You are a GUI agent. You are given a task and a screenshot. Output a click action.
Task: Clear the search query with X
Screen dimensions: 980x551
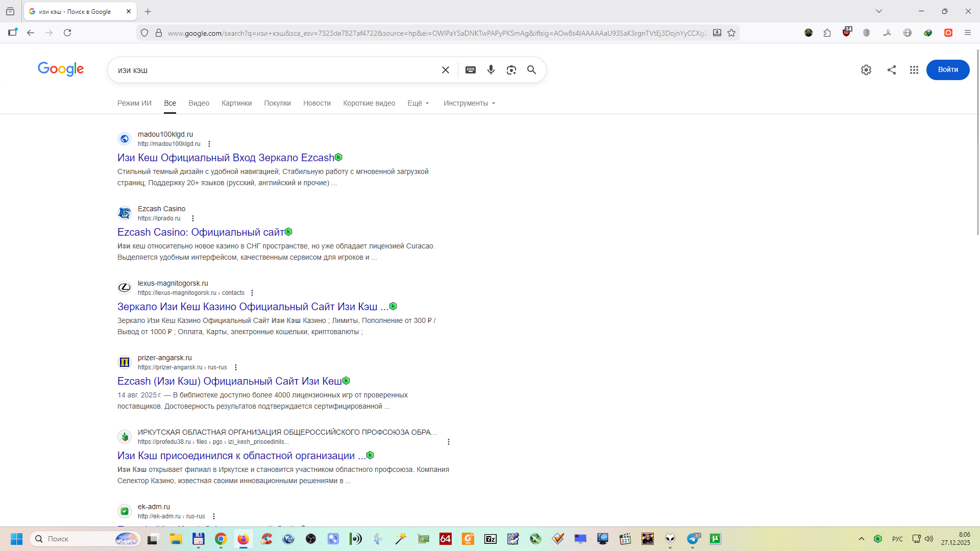click(x=445, y=70)
